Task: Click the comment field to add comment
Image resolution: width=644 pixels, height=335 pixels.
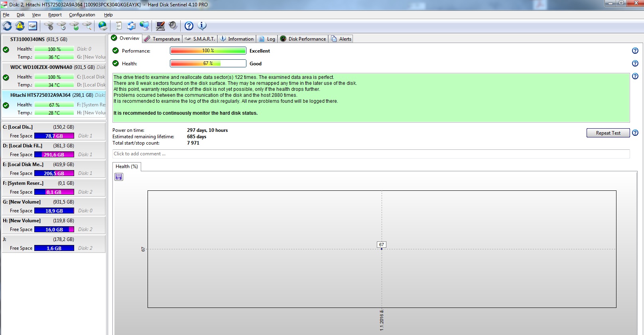Action: [371, 154]
